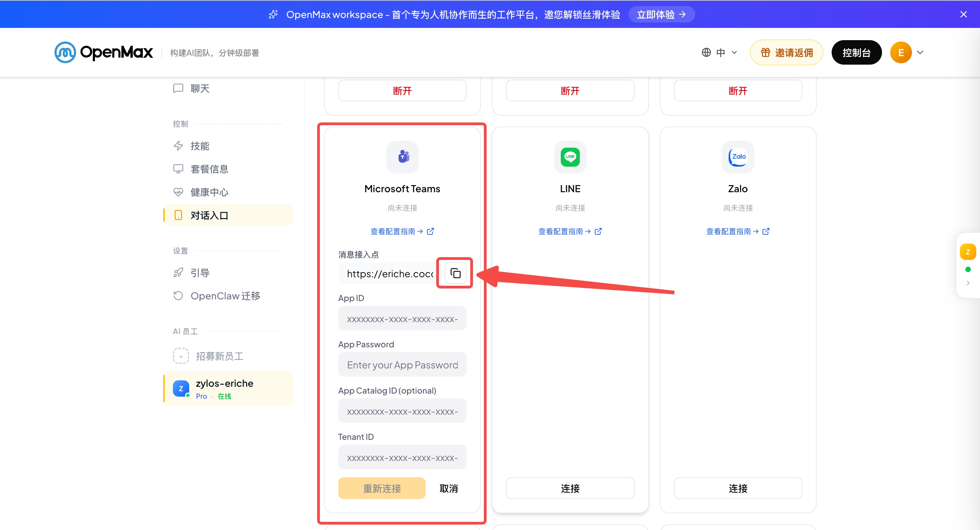The height and width of the screenshot is (530, 980).
Task: Click the heart pulse icon beside 健康中心
Action: pos(178,192)
